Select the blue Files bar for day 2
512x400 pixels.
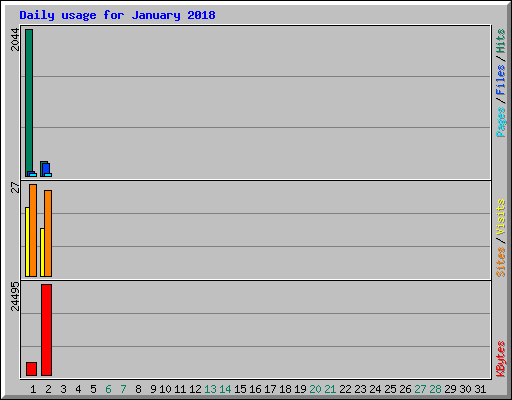tap(46, 170)
